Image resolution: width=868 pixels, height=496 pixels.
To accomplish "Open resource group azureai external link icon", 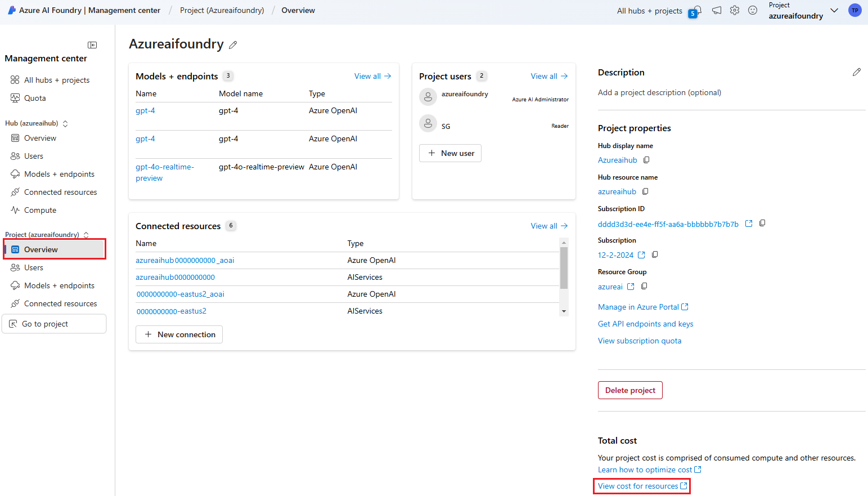I will pyautogui.click(x=631, y=287).
